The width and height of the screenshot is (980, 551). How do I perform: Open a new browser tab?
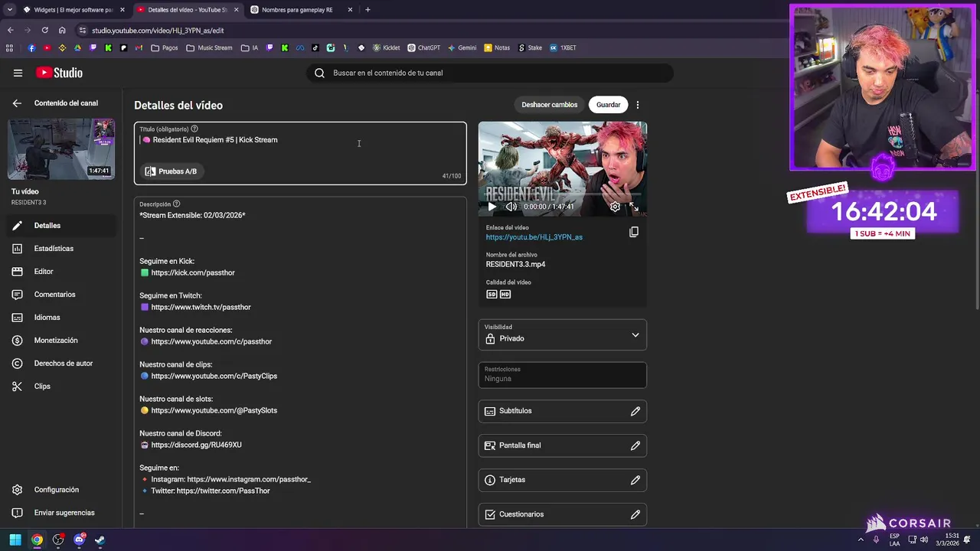click(367, 10)
